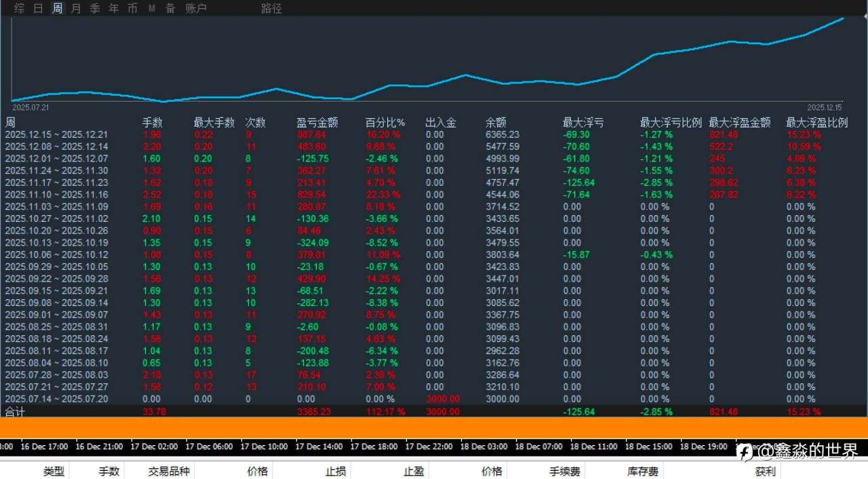Viewport: 868px width, 479px height.
Task: Select the week row 2025.08.11 ~ 2025.08.17
Action: [x=434, y=351]
